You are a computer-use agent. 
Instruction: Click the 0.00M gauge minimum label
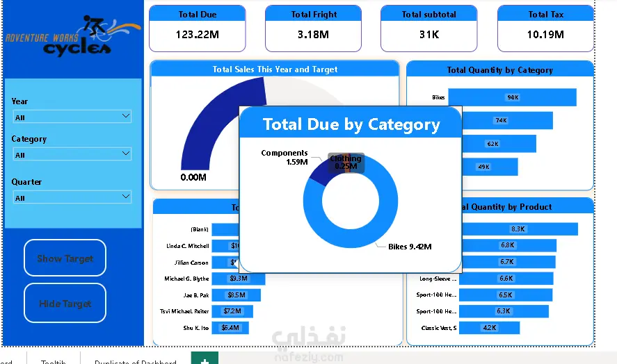[x=193, y=177]
